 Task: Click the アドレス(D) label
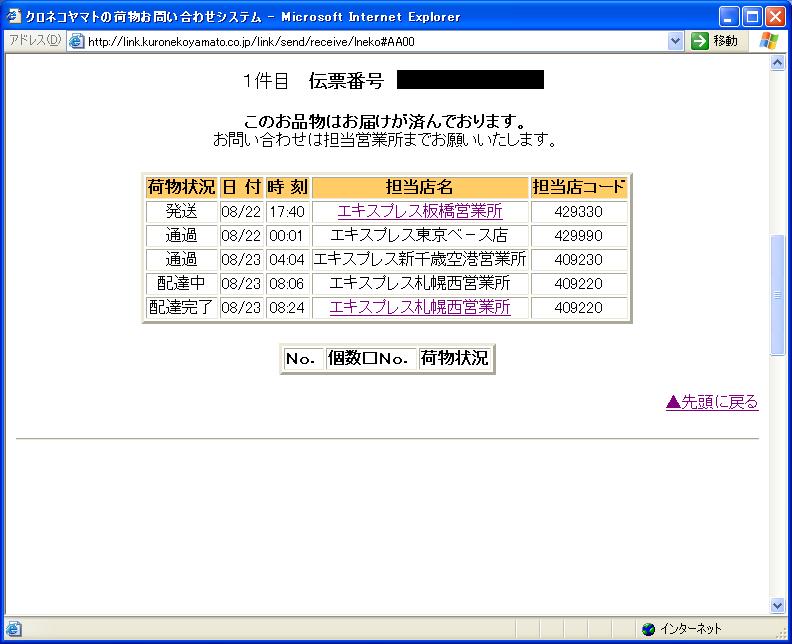click(35, 40)
